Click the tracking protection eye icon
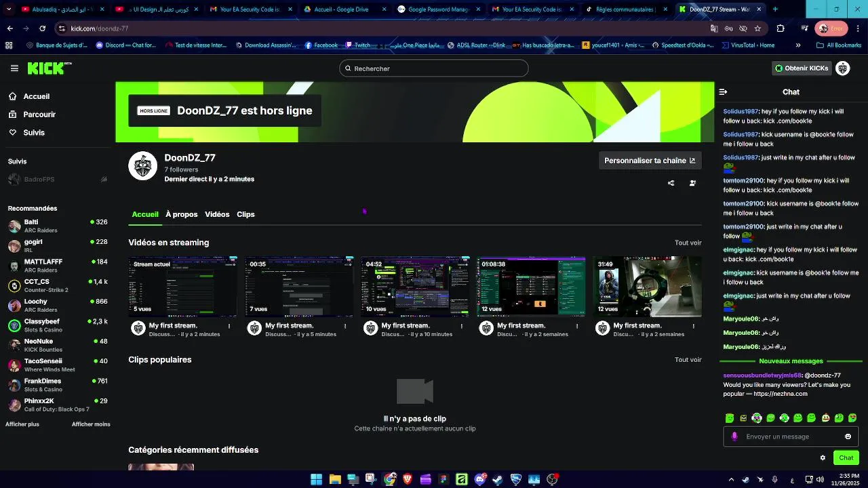Screen dimensions: 868x488 [x=743, y=28]
